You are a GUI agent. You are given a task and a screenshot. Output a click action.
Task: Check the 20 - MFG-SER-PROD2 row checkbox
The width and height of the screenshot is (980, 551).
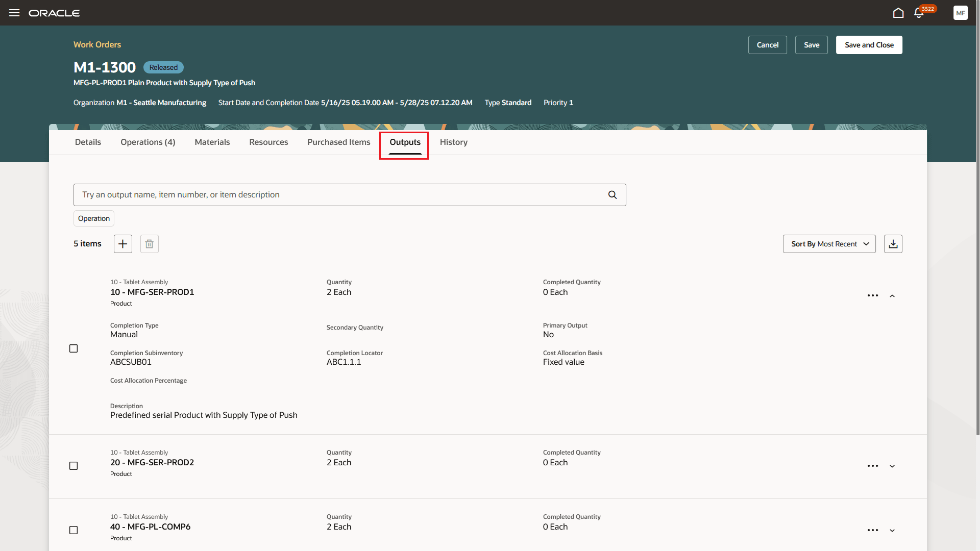(x=73, y=466)
